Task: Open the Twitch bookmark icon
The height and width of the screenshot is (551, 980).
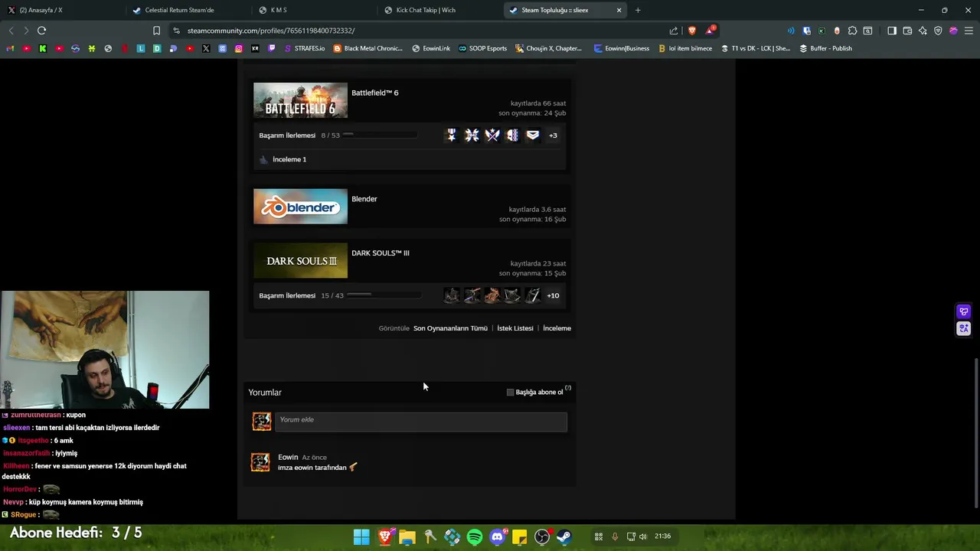Action: coord(272,48)
